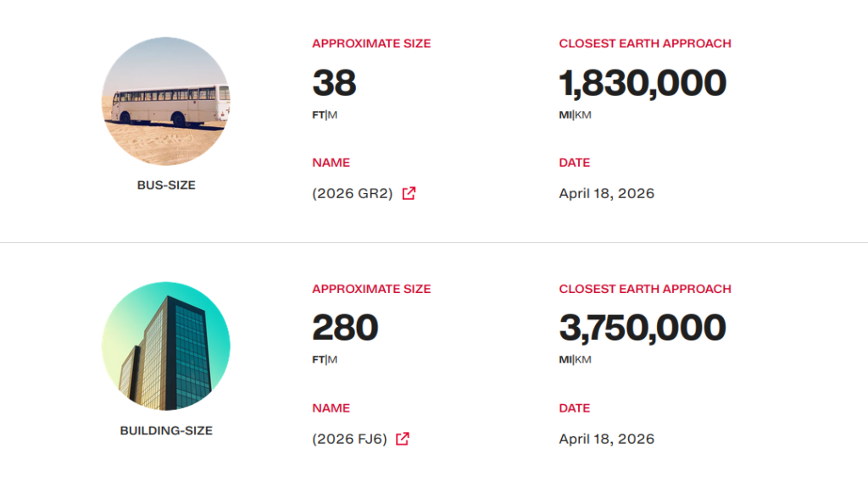Image resolution: width=868 pixels, height=487 pixels.
Task: Click the 3,750,000 closest approach value
Action: click(x=643, y=329)
